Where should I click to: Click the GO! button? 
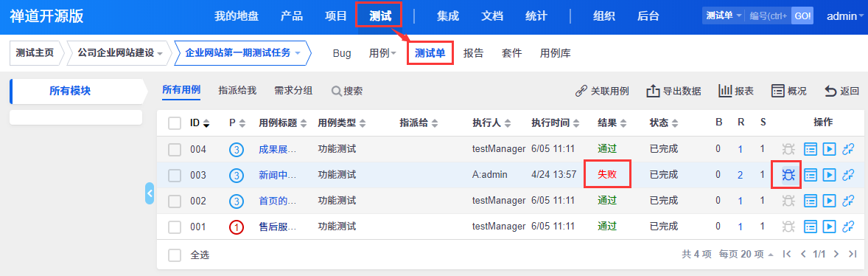coord(802,16)
